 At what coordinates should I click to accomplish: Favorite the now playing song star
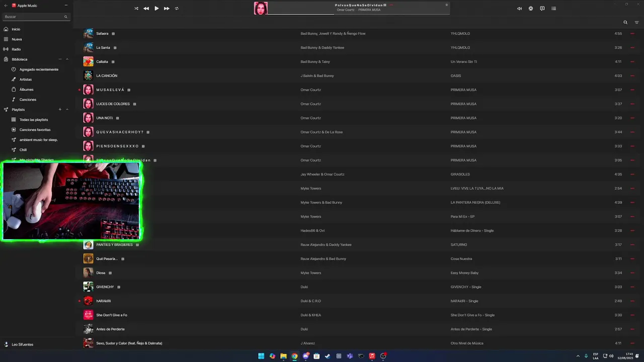click(446, 5)
